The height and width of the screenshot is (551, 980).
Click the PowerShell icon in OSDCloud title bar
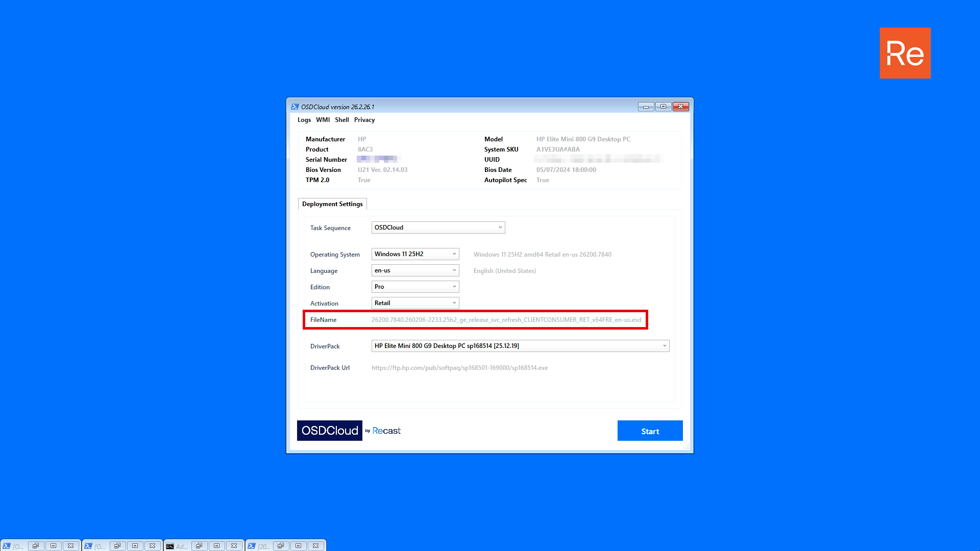coord(295,107)
